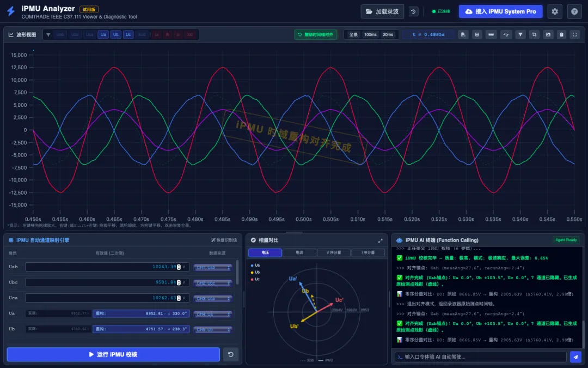Viewport: 588px width, 368px height.
Task: Toggle the Uc channel button
Action: point(128,34)
